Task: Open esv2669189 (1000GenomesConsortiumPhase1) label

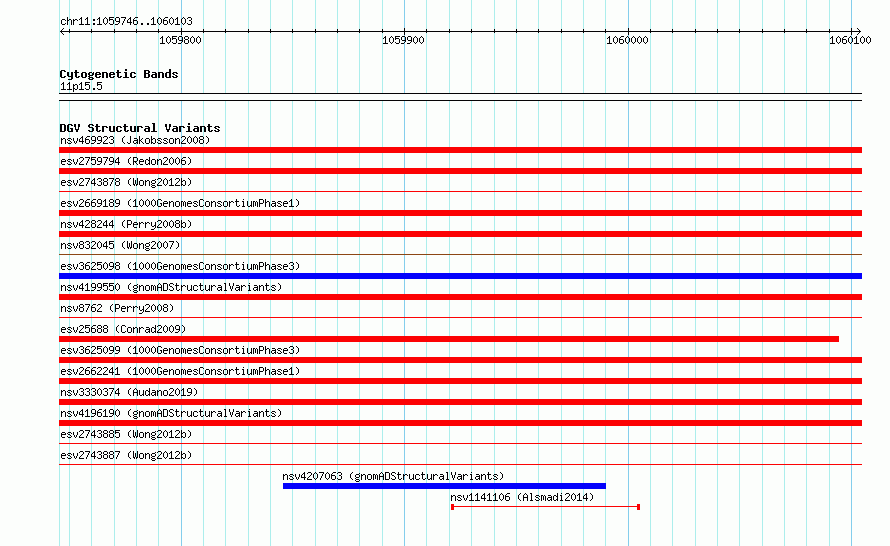Action: [x=180, y=203]
